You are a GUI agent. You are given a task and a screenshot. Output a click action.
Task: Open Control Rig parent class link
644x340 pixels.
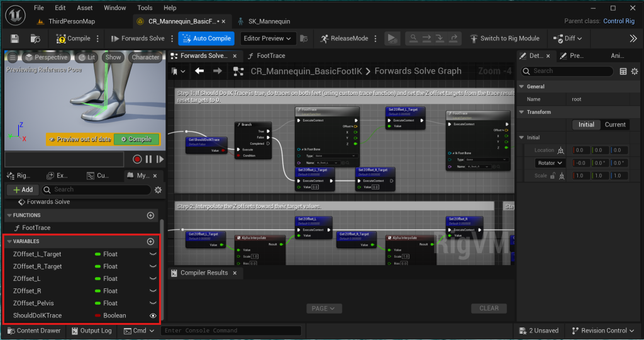[619, 21]
